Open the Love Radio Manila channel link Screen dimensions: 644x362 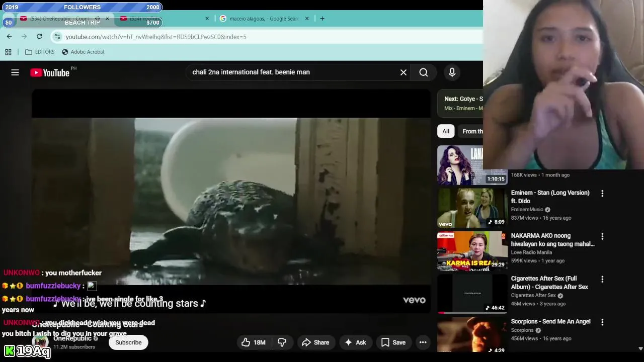tap(531, 252)
